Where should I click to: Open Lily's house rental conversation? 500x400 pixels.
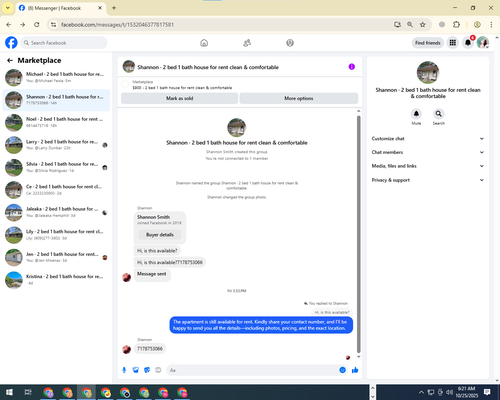(x=56, y=235)
